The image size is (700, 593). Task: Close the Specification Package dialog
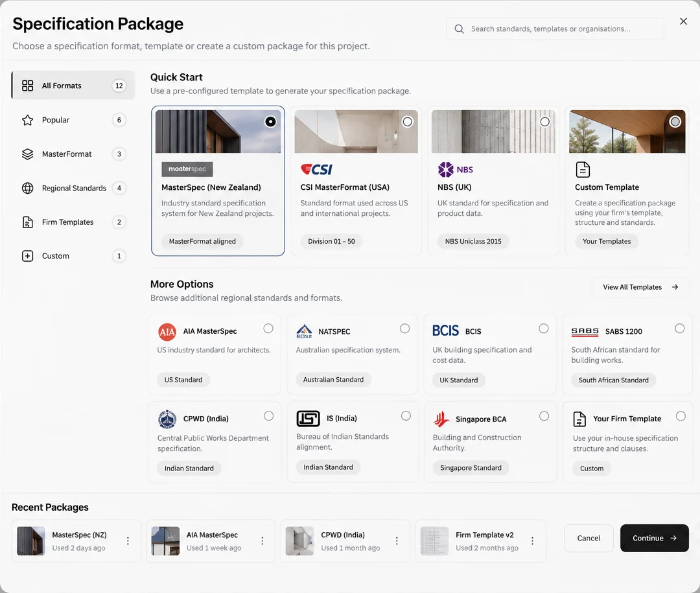click(683, 21)
